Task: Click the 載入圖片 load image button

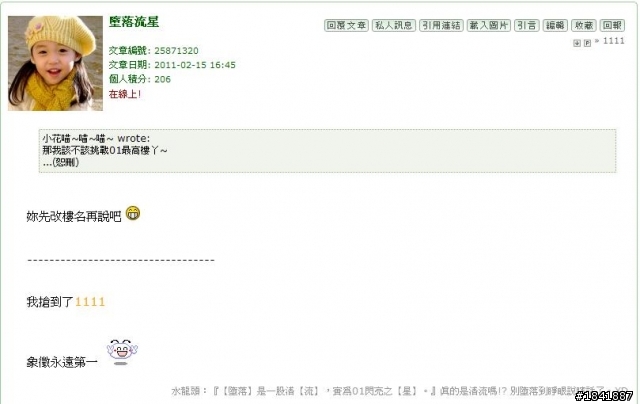Action: click(489, 25)
